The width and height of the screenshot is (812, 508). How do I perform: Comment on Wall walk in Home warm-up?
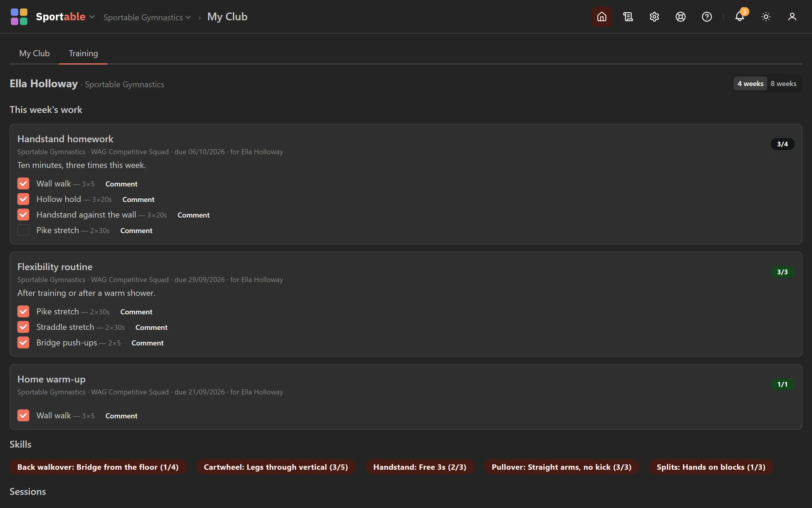coord(122,416)
